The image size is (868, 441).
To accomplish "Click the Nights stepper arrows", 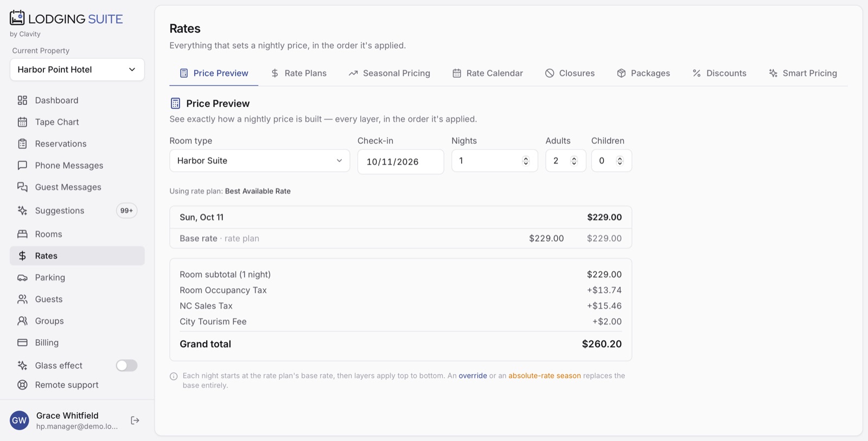I will tap(526, 161).
